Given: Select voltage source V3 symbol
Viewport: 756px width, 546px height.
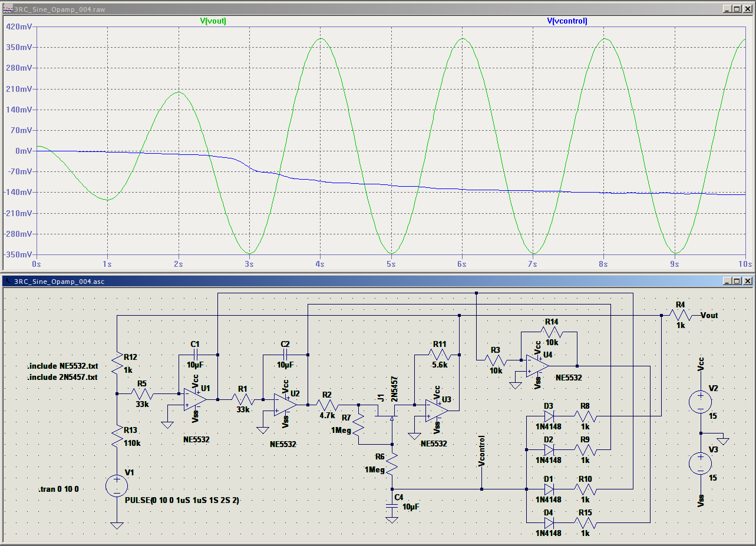Looking at the screenshot, I should coord(701,463).
